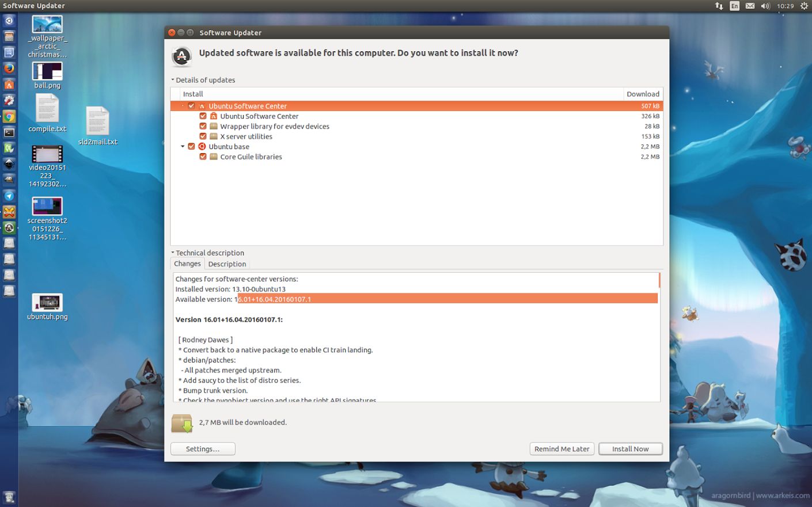Click the bold 'Version 16.01+16.04.20160107.1:' heading
Image resolution: width=812 pixels, height=507 pixels.
pyautogui.click(x=229, y=319)
